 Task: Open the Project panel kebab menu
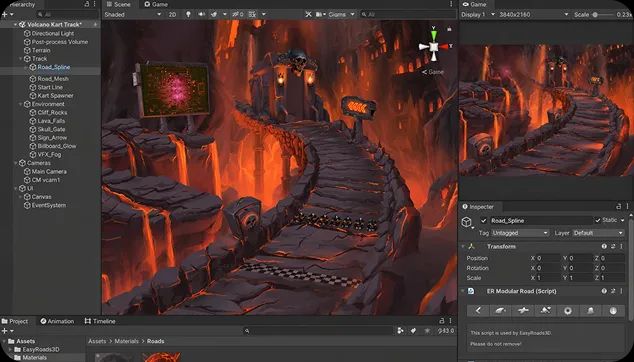(450, 321)
